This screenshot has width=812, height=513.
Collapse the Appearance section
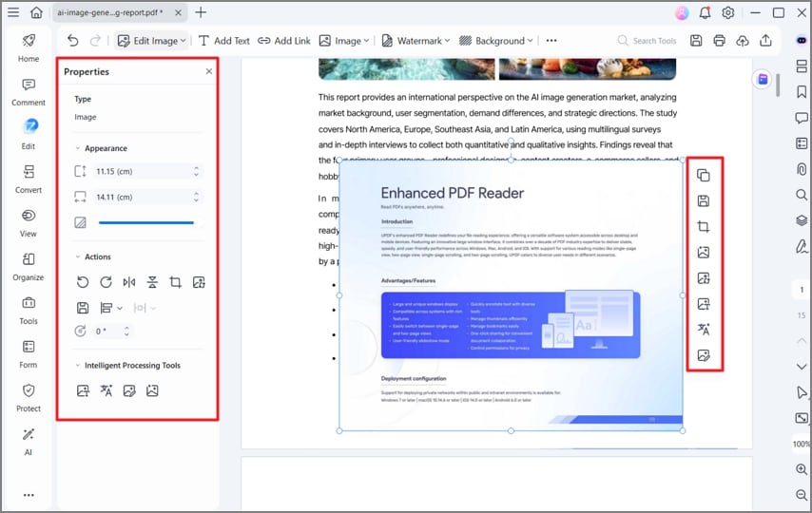point(78,148)
